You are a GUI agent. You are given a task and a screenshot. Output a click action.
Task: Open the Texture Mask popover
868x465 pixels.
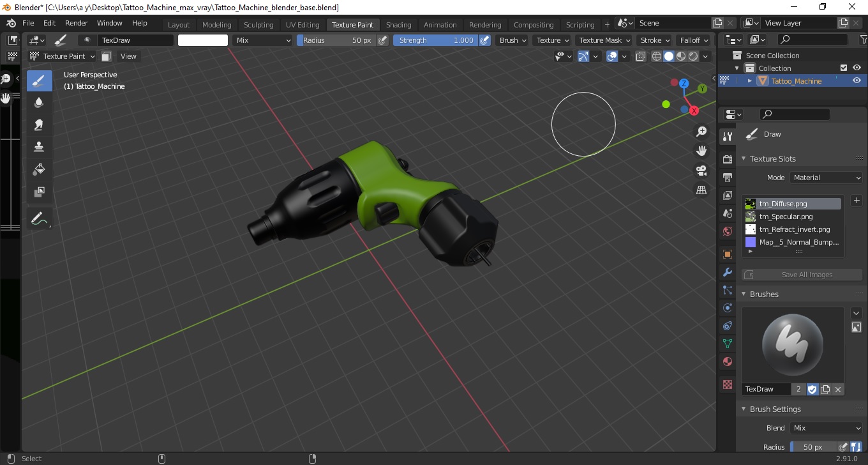click(x=604, y=40)
